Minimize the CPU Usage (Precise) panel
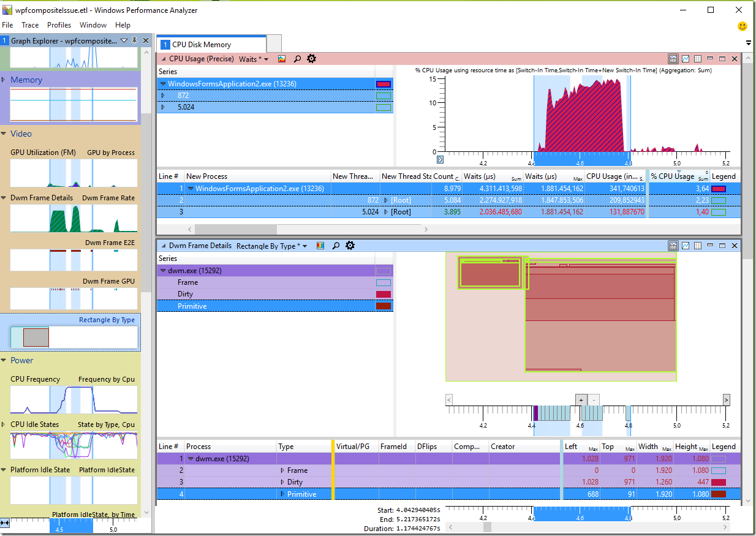The height and width of the screenshot is (536, 756). tap(710, 59)
